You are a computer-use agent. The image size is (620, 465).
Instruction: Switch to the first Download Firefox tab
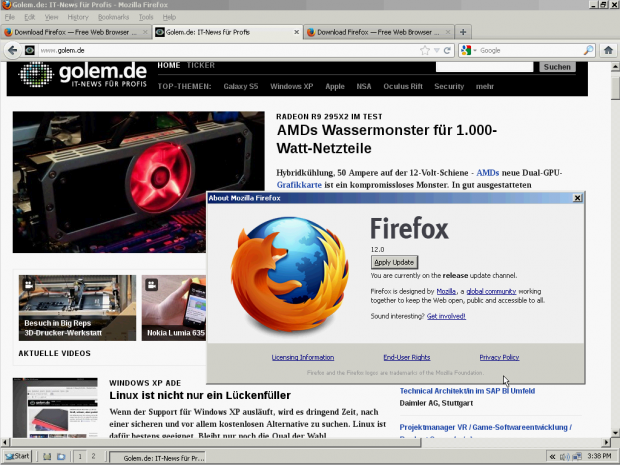75,32
